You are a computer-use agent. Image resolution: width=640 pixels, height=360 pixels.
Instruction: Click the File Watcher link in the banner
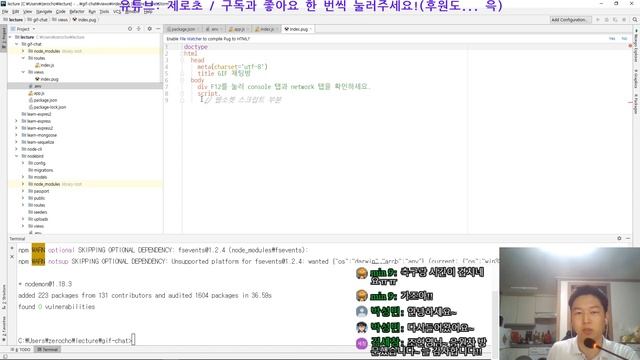192,39
